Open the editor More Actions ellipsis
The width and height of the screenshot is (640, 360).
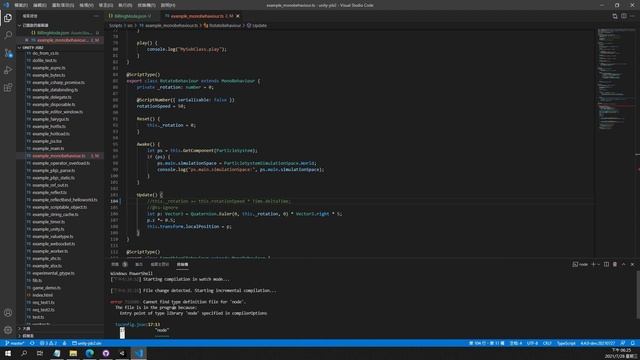[632, 16]
